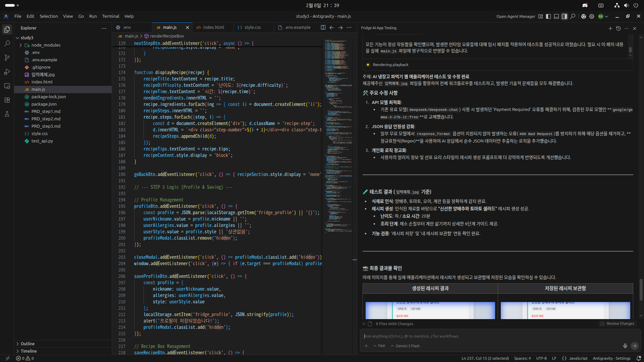Open the Terminal menu
Image resolution: width=644 pixels, height=362 pixels.
pos(110,16)
